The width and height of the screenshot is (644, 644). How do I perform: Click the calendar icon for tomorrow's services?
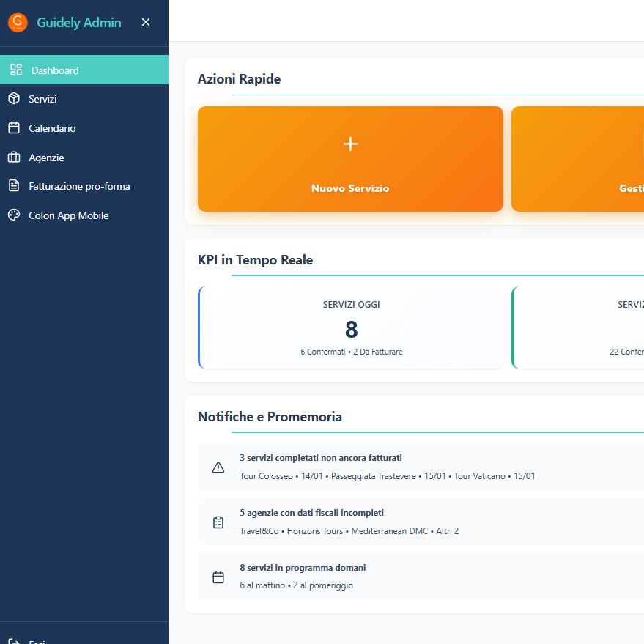click(218, 577)
